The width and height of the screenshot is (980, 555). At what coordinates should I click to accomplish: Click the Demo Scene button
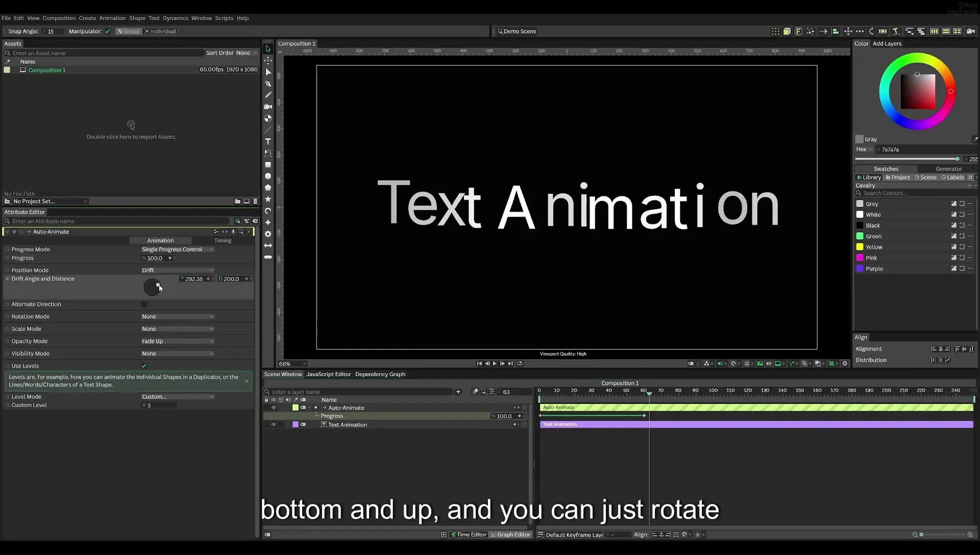(517, 32)
